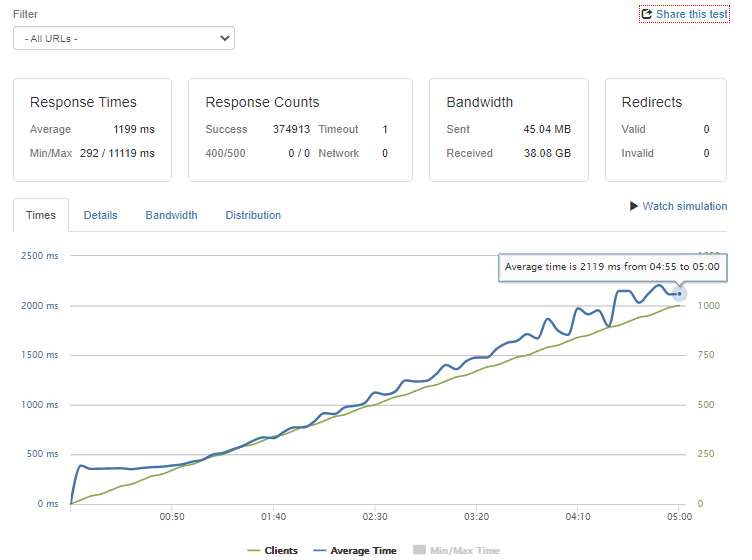This screenshot has height=560, width=752.
Task: Click the green Clients line marker in legend
Action: 252,550
